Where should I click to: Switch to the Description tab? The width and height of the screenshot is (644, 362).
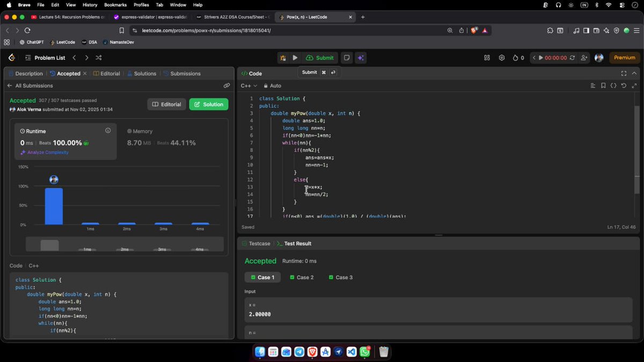(25, 73)
